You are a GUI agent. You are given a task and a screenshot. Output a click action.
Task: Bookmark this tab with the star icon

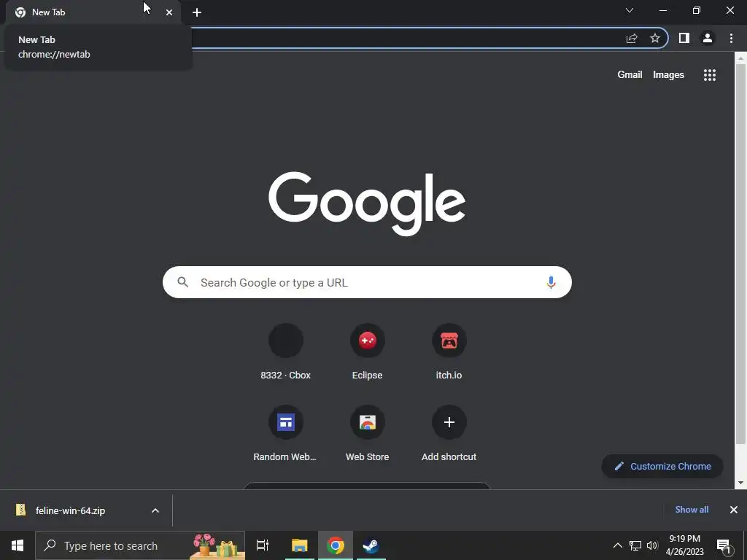(655, 39)
